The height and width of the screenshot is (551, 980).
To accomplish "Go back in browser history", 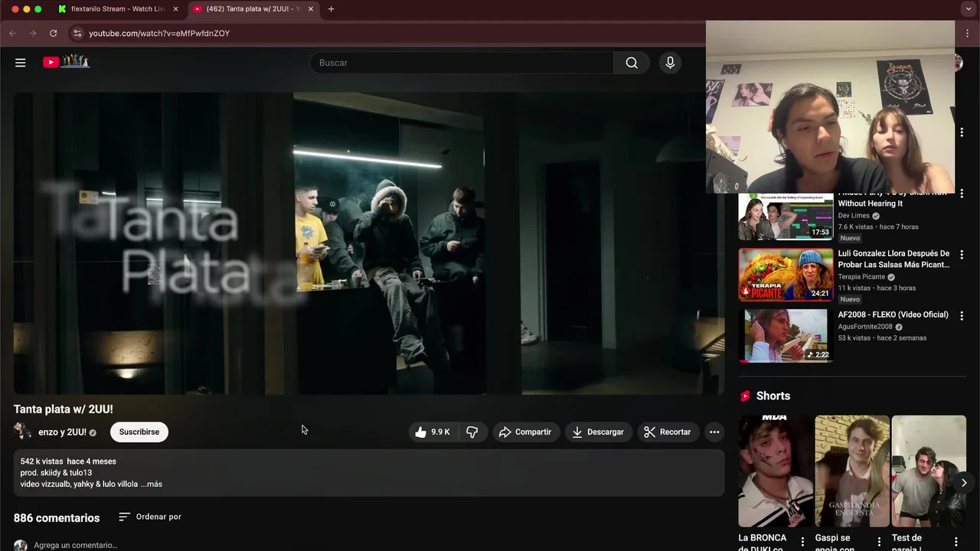I will pyautogui.click(x=12, y=33).
